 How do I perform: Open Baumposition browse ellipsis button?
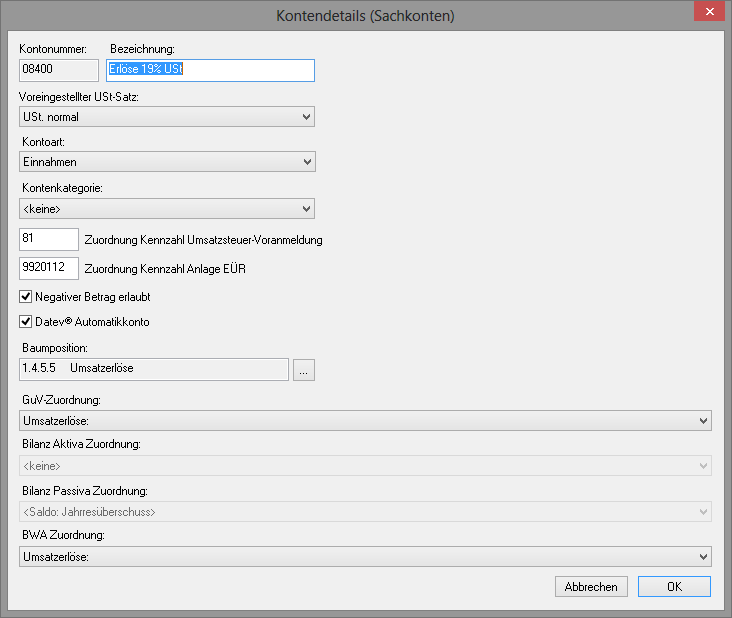click(303, 370)
